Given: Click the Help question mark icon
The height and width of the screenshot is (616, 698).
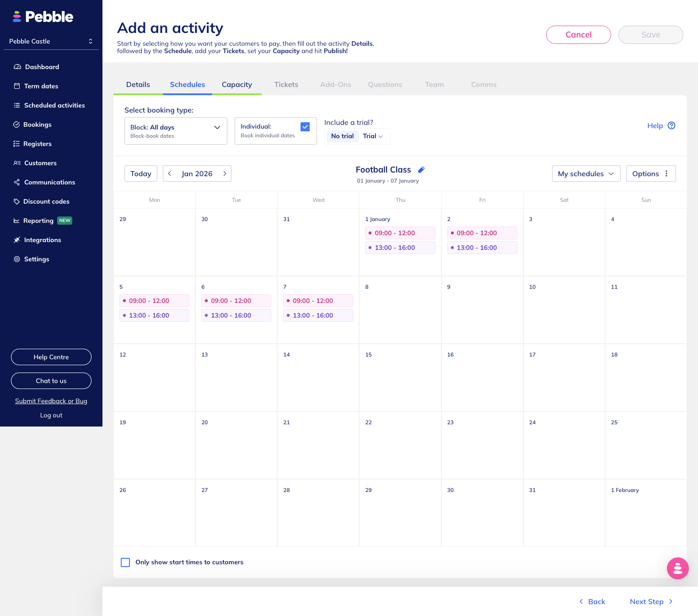Looking at the screenshot, I should tap(671, 126).
